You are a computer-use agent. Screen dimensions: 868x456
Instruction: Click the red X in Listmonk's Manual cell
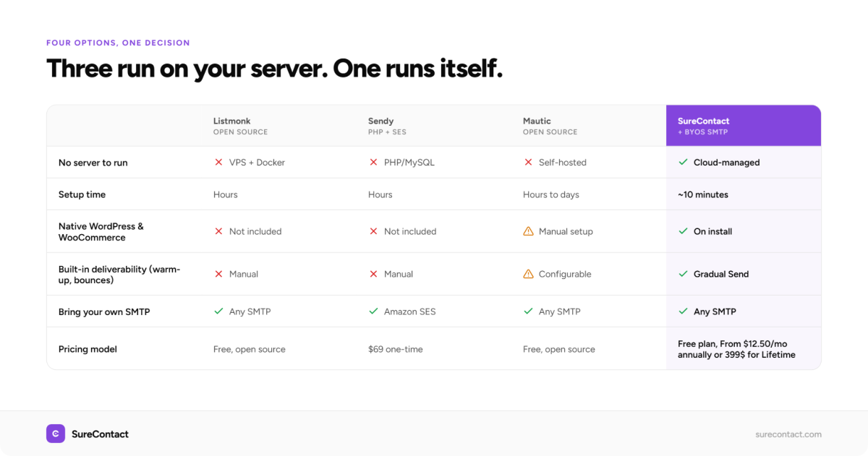point(218,274)
